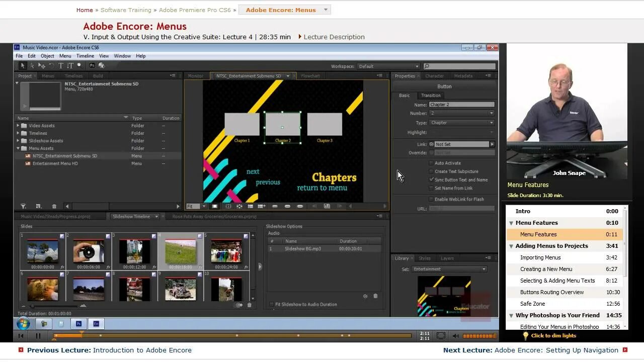Screen dimensions: 644x362
Task: Switch to the Flowchart tab
Action: tap(310, 76)
